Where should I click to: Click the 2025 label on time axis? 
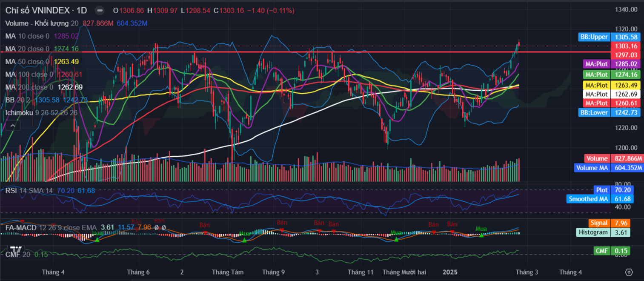tap(450, 272)
